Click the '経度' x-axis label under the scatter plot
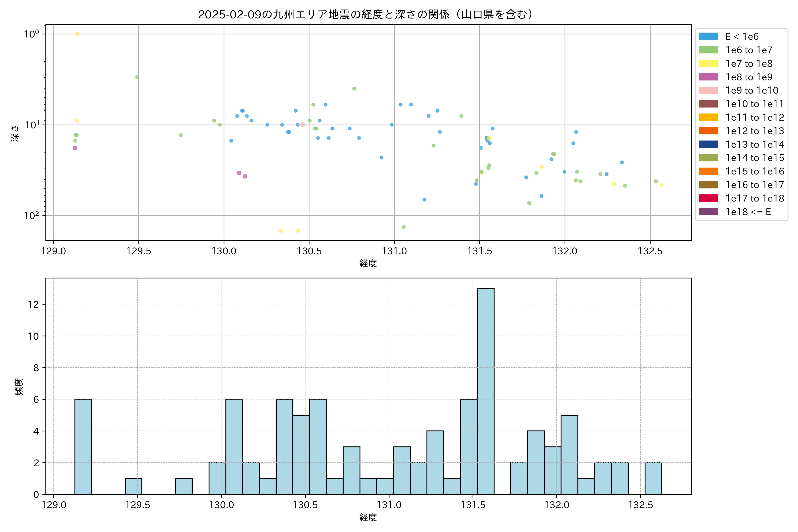Image resolution: width=798 pixels, height=532 pixels. [x=368, y=263]
